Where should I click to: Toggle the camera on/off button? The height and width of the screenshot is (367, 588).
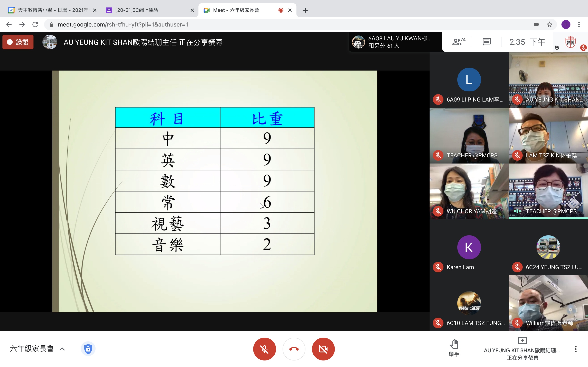coord(323,349)
